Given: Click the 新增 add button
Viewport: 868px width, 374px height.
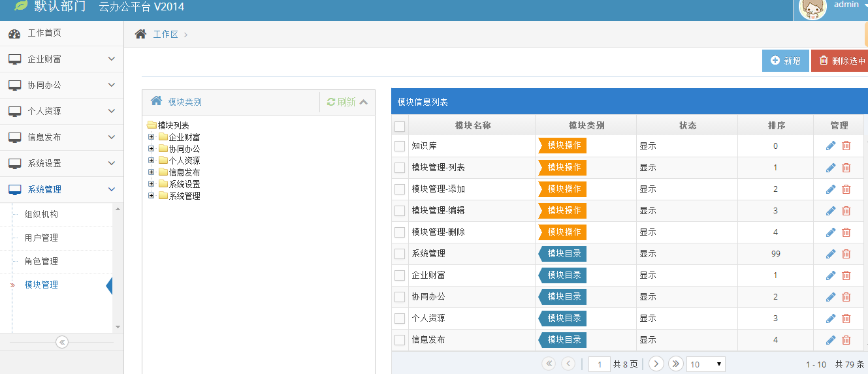Looking at the screenshot, I should (785, 61).
